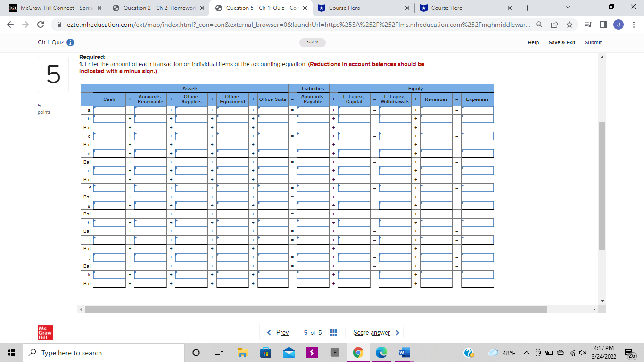Click the Submit link
This screenshot has width=644, height=362.
(593, 42)
